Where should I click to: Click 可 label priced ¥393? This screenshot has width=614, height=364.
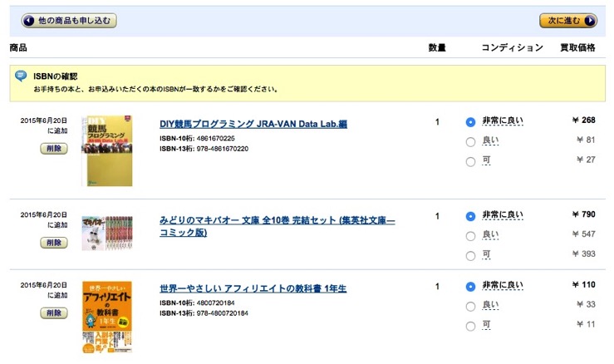coord(486,254)
